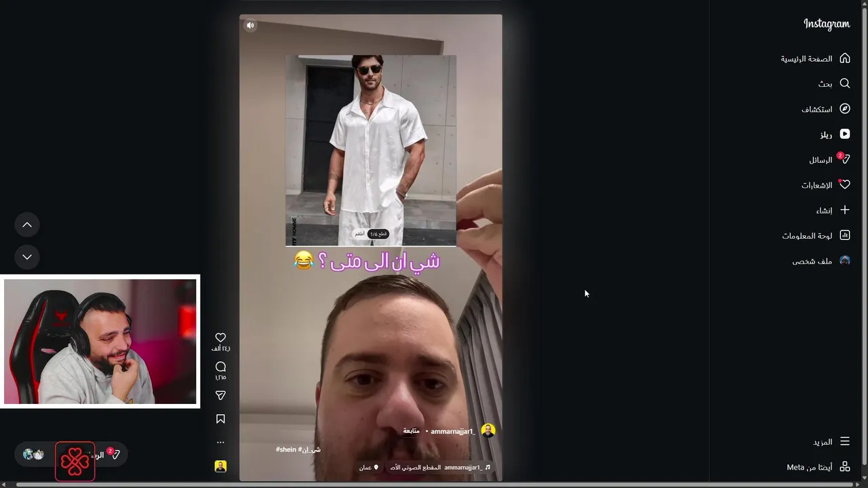This screenshot has height=488, width=868.
Task: Open the بحث search panel
Action: (x=833, y=83)
